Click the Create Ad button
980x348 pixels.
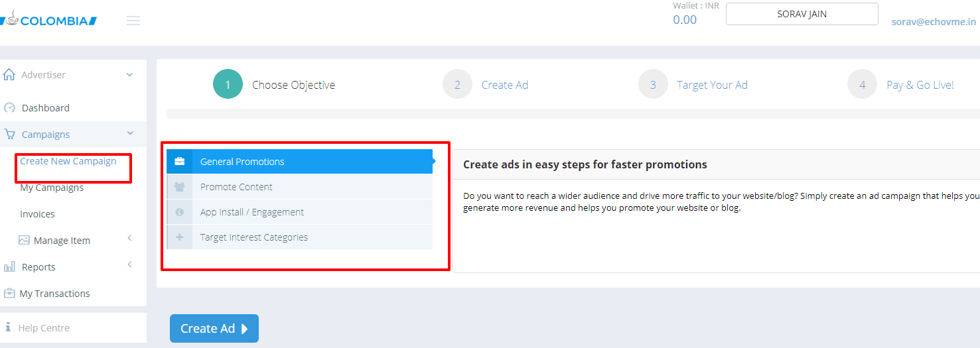[x=214, y=329]
